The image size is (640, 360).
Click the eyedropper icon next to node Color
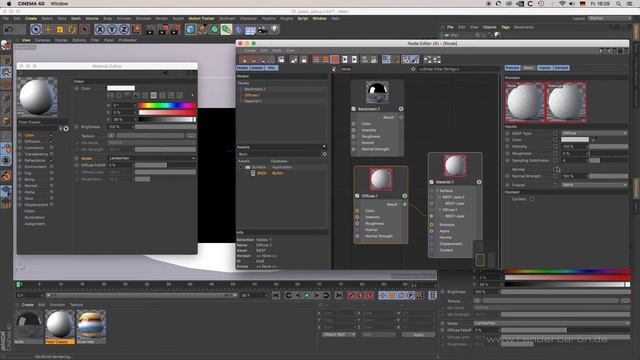point(594,140)
